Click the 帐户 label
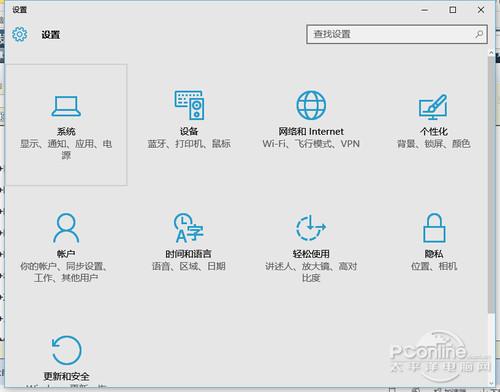The image size is (500, 392). [x=66, y=254]
